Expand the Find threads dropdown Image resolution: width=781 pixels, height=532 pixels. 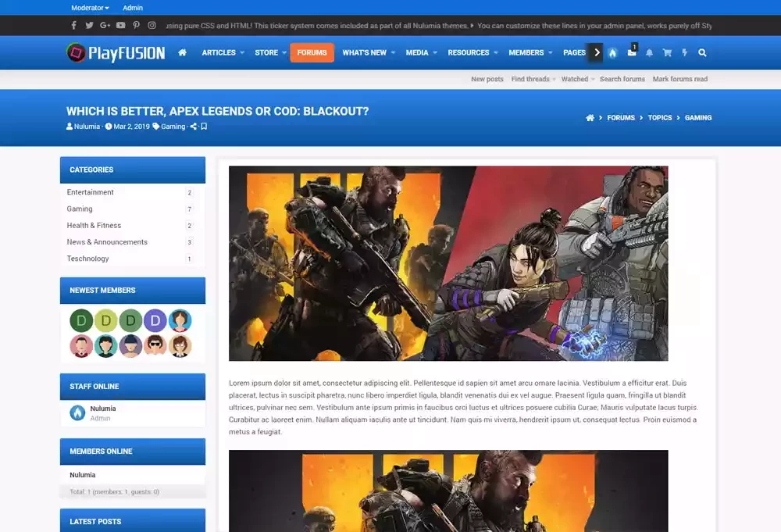[554, 79]
